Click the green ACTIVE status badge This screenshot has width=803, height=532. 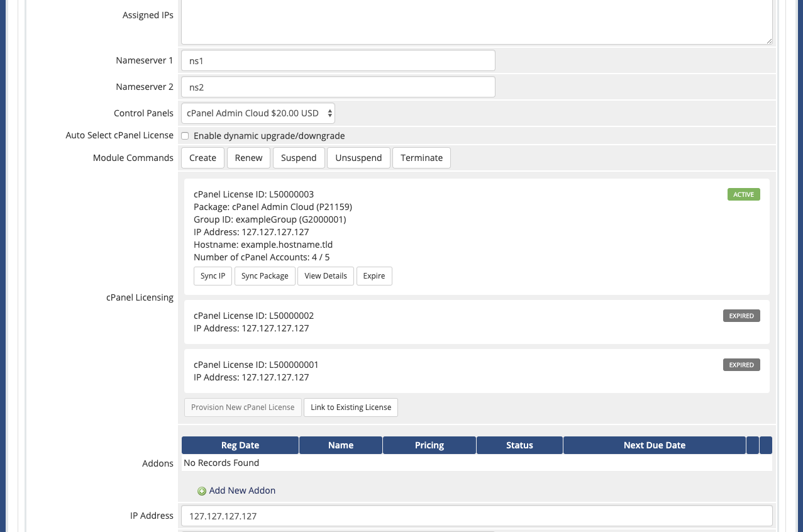click(x=743, y=194)
